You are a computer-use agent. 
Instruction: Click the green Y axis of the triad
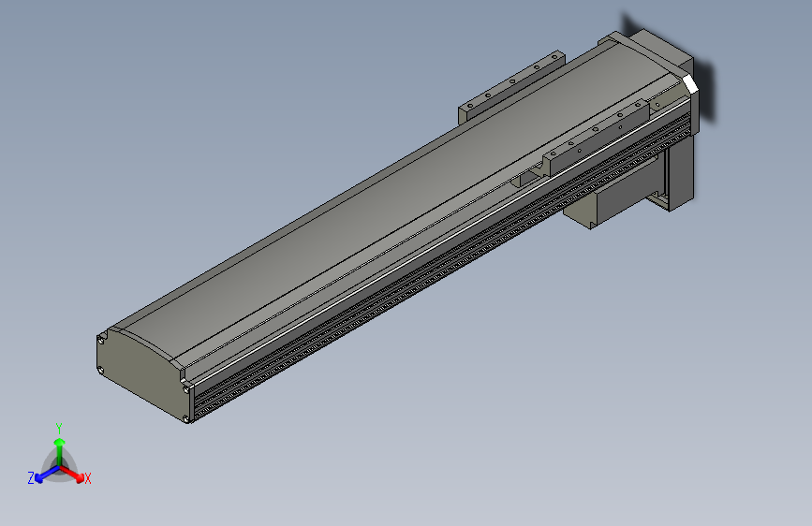click(x=60, y=452)
